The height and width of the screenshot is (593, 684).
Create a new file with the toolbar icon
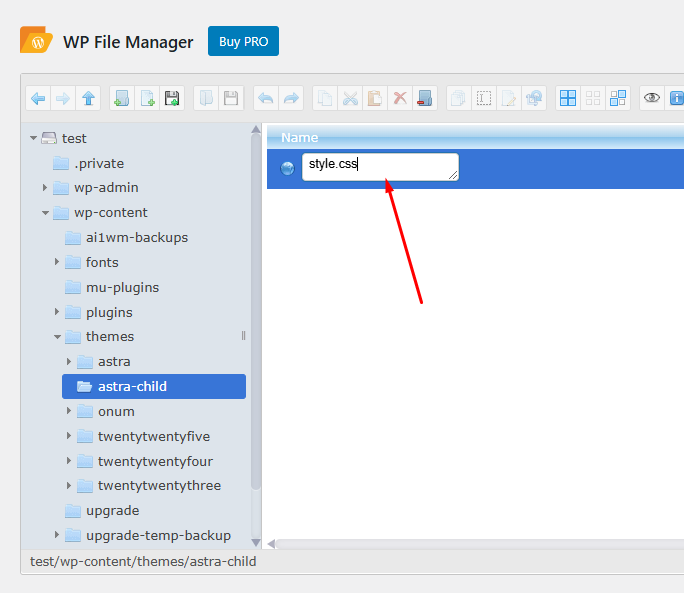point(147,98)
